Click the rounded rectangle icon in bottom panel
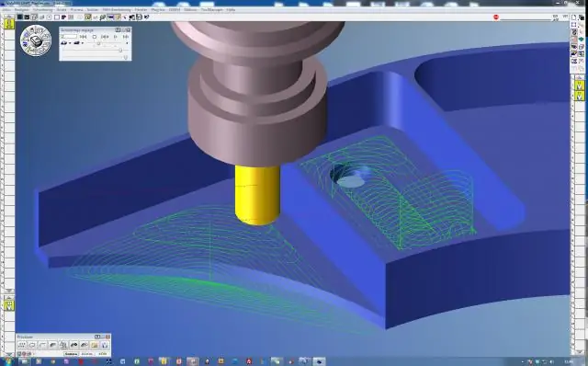The width and height of the screenshot is (588, 366). [x=32, y=345]
